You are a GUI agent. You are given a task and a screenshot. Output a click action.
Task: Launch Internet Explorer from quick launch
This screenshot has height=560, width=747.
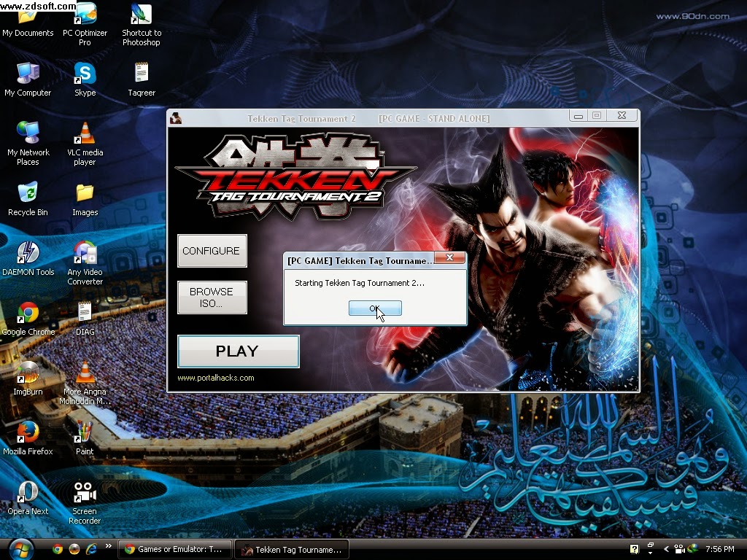(x=91, y=549)
